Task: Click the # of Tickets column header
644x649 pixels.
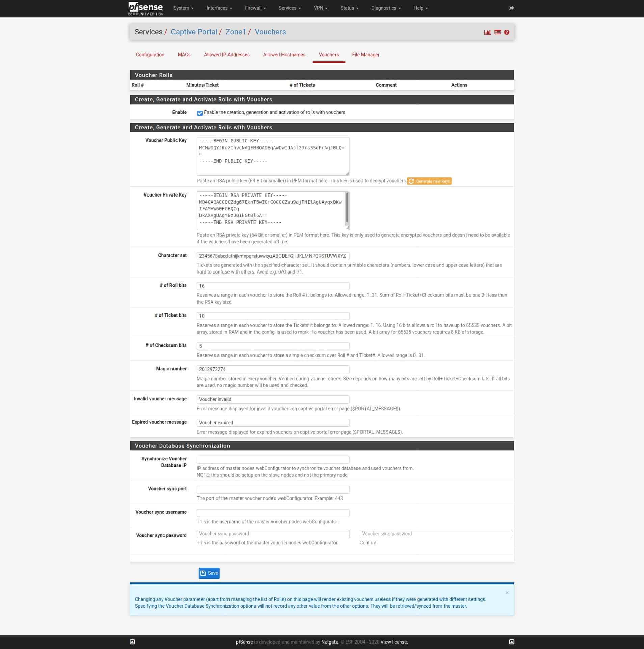Action: coord(302,85)
